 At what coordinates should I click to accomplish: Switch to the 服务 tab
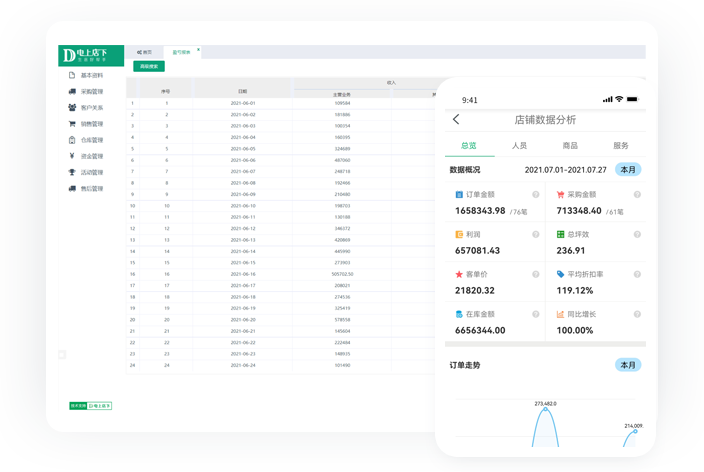point(621,146)
